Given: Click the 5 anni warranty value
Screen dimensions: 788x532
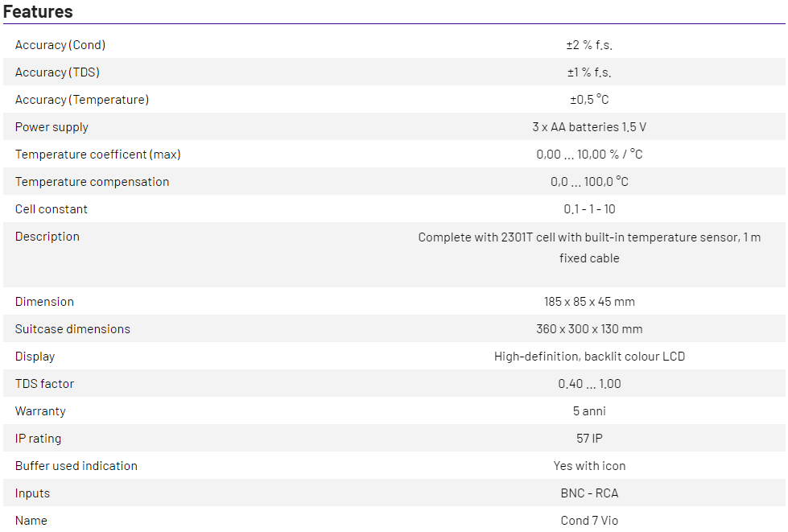Looking at the screenshot, I should click(589, 411).
